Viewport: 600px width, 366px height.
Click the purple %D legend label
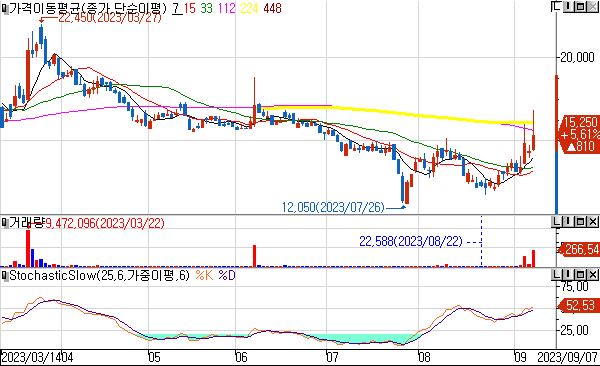227,275
